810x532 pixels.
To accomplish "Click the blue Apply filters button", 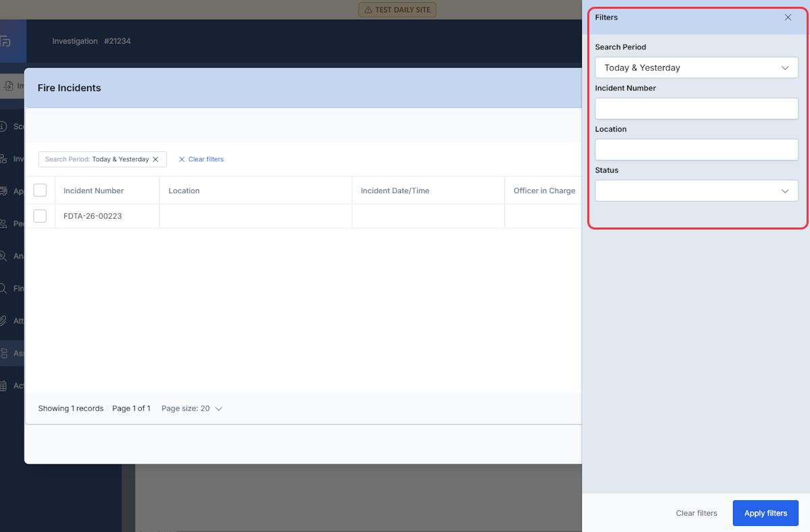I will [x=765, y=513].
